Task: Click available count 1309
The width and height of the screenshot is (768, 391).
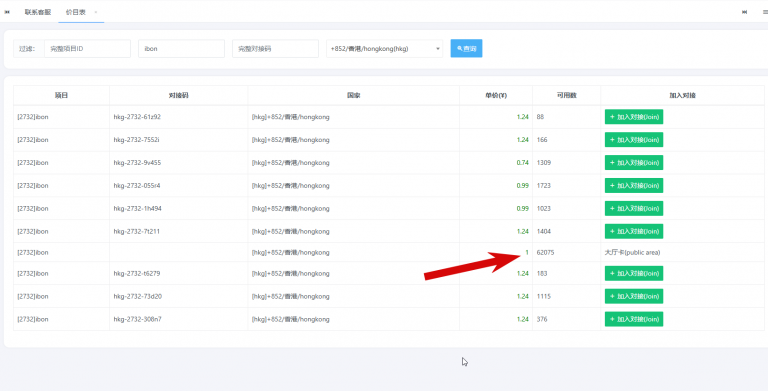Action: (x=544, y=163)
